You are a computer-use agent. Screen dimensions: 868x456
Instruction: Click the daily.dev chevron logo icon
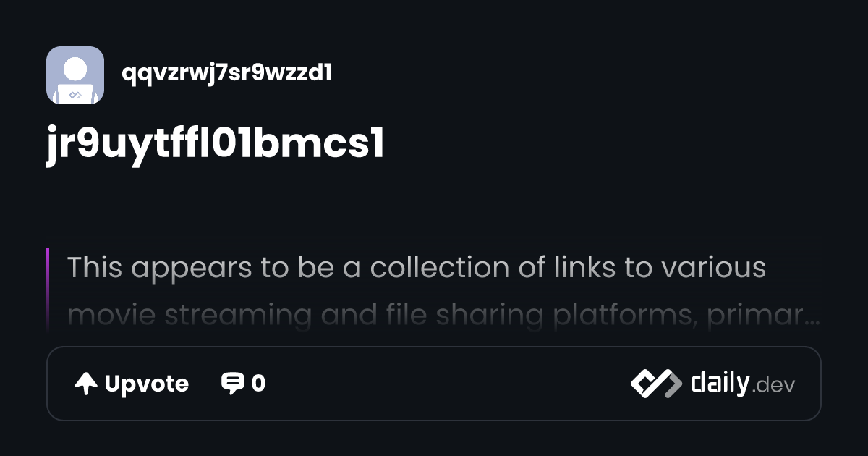pyautogui.click(x=656, y=384)
